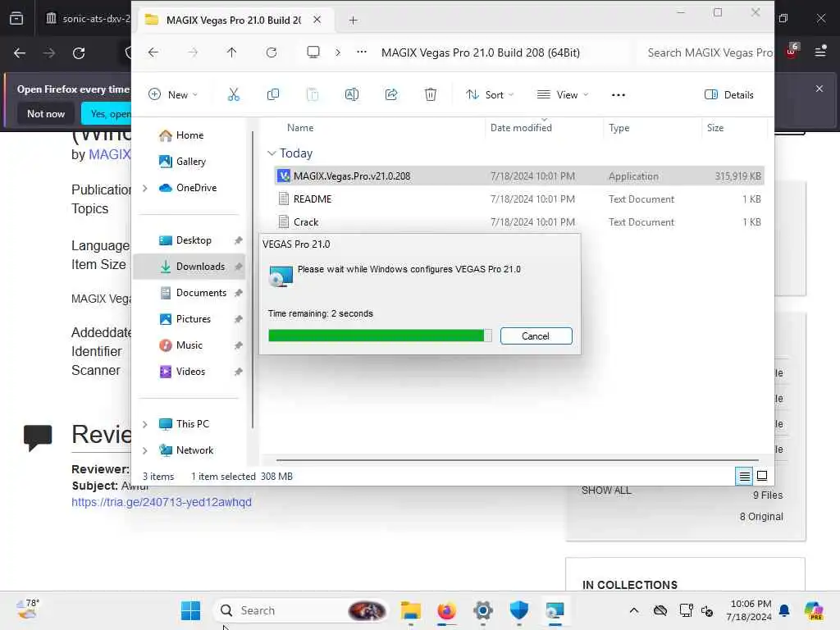Screen dimensions: 840x630
Task: Click the Rename icon in Explorer toolbar
Action: pos(351,95)
